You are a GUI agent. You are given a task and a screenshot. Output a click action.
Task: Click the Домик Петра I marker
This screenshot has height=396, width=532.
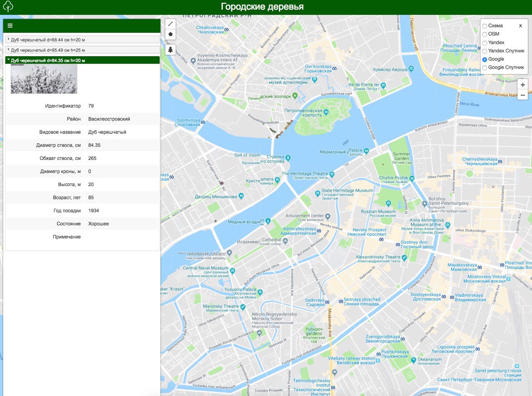(383, 86)
